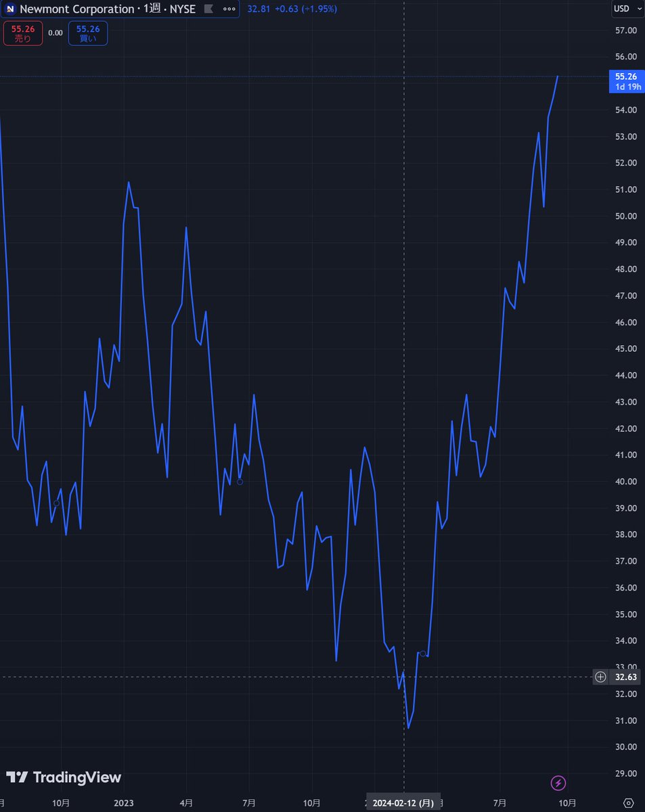Open the USD currency dropdown
The image size is (645, 812).
point(624,9)
